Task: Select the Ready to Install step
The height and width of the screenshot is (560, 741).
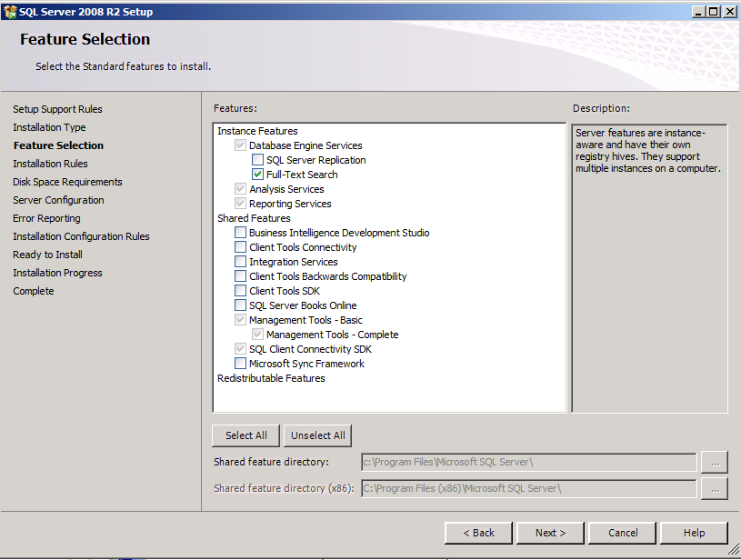Action: [x=47, y=255]
